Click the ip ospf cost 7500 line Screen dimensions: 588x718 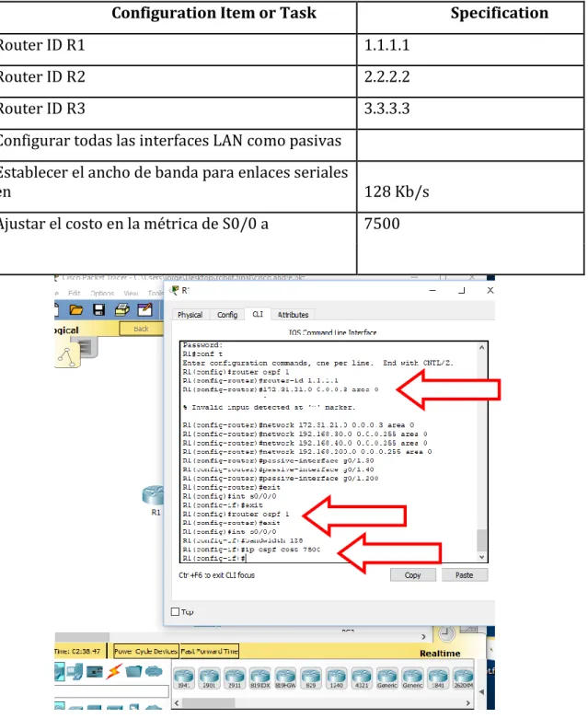pos(252,550)
